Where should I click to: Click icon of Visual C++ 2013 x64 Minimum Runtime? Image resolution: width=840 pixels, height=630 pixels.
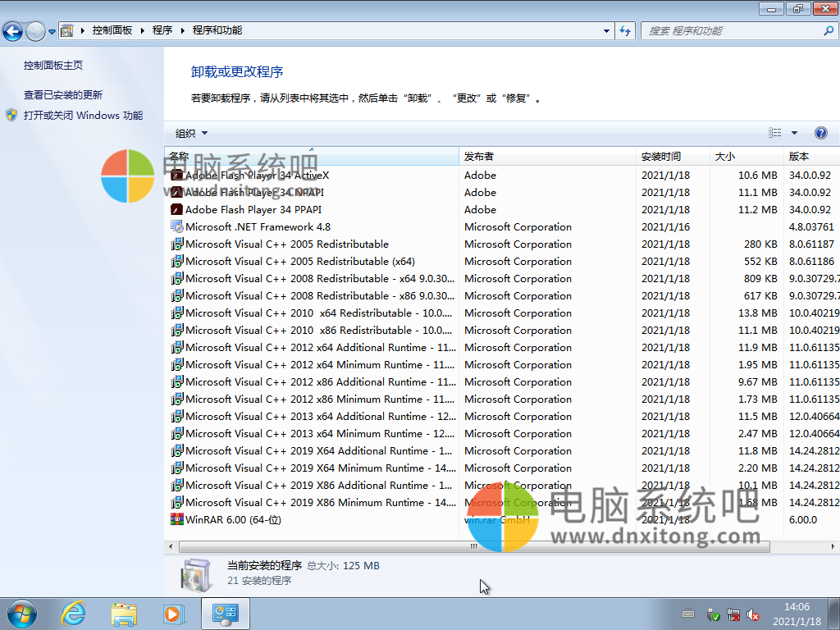pyautogui.click(x=177, y=433)
